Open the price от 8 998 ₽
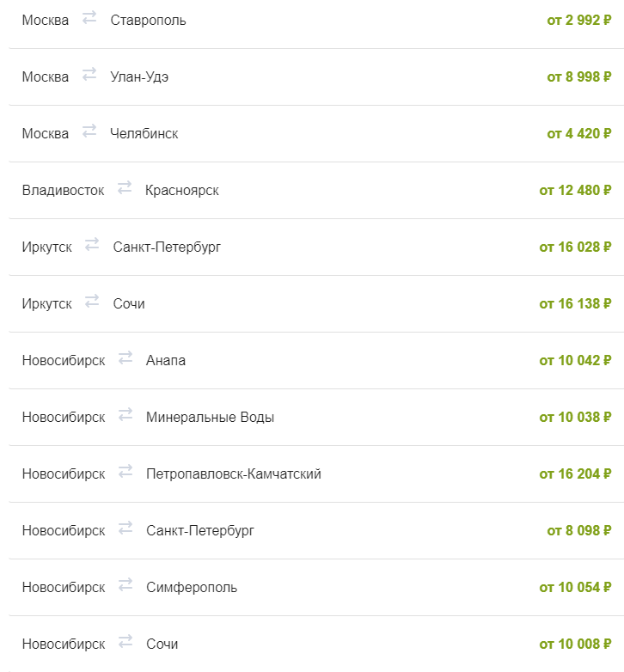Viewport: 624px width, 672px height. (x=579, y=76)
